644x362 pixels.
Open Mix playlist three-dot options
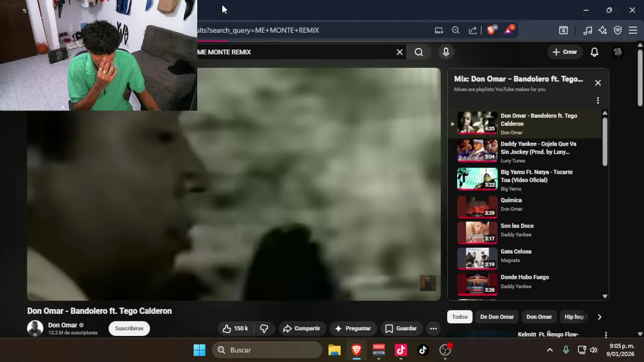point(598,101)
